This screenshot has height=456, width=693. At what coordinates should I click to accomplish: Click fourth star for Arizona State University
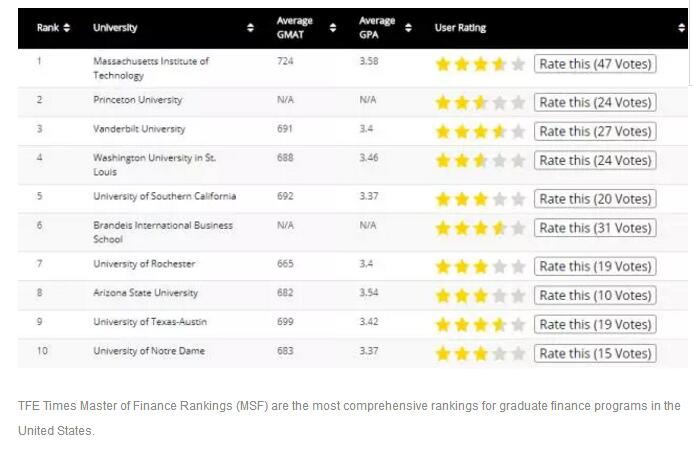[x=499, y=296]
